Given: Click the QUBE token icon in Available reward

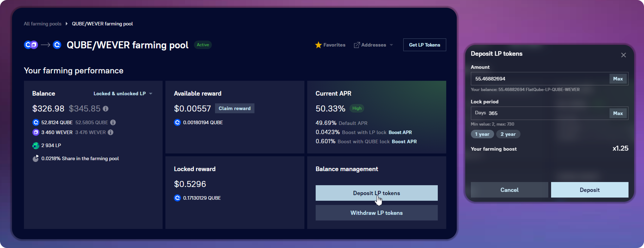Looking at the screenshot, I should pos(177,122).
